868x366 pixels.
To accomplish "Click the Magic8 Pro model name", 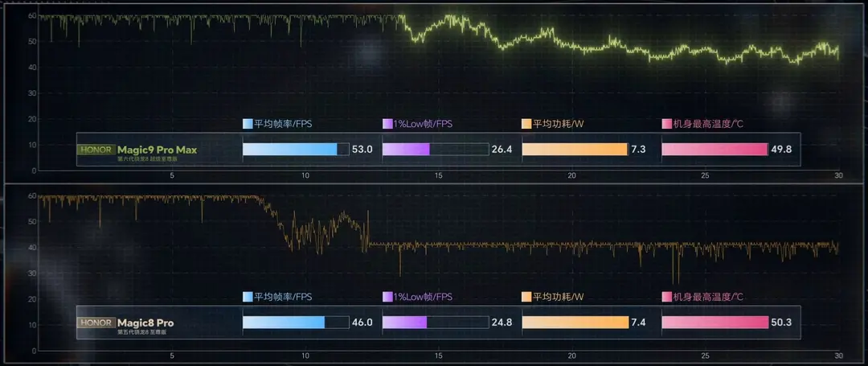I will pyautogui.click(x=145, y=323).
